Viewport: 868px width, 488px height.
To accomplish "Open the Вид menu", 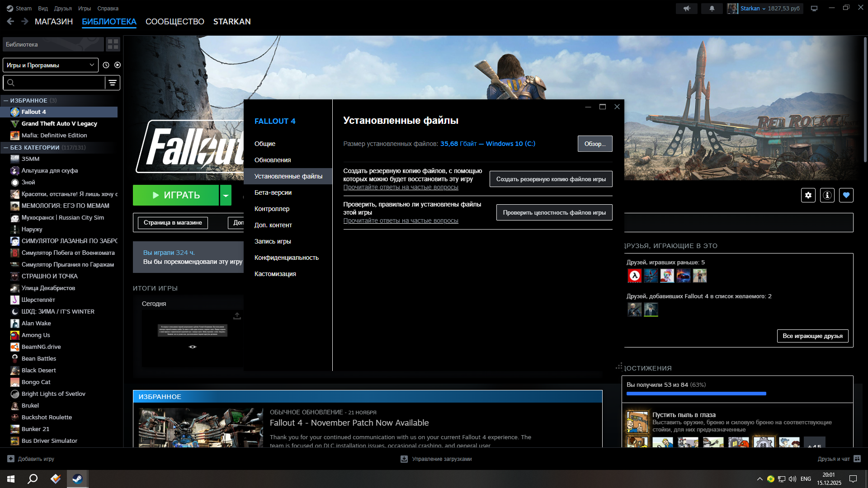I will (x=43, y=9).
